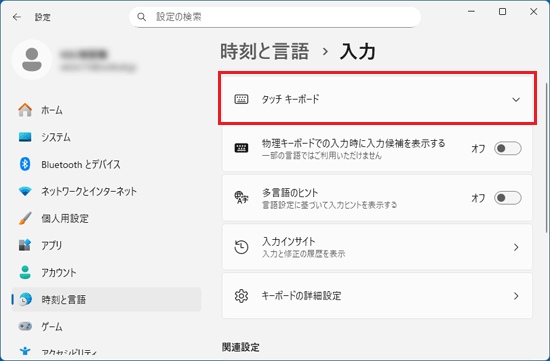Select アプリ in the sidebar
This screenshot has width=550, height=361.
(x=106, y=245)
